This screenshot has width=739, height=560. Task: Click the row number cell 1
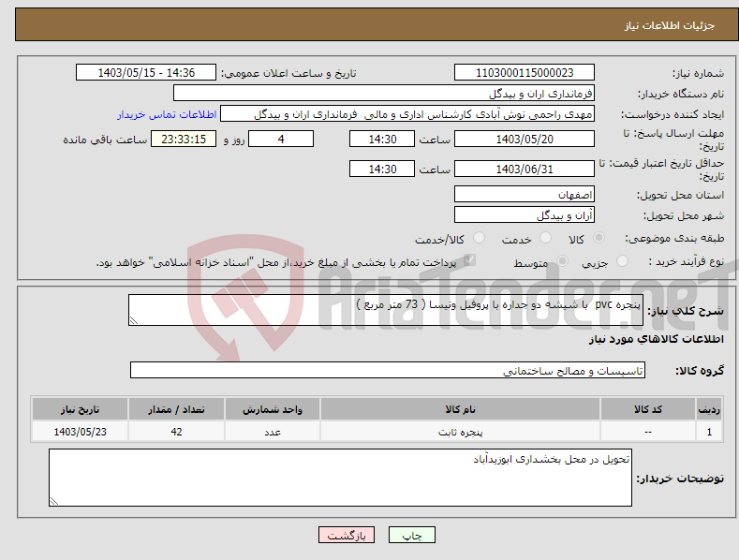click(709, 432)
